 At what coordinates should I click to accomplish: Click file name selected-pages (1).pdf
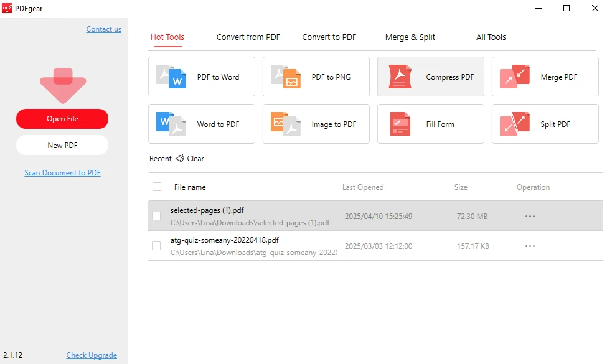tap(207, 210)
